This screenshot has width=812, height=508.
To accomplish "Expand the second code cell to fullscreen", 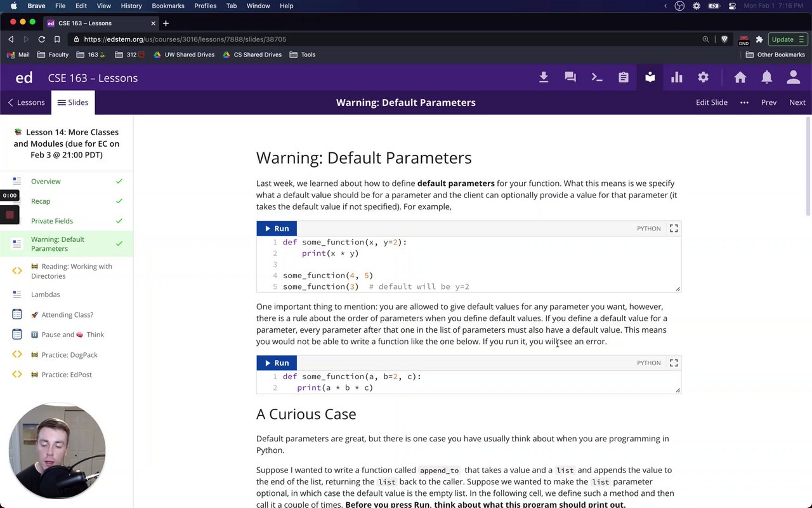I will click(x=674, y=363).
